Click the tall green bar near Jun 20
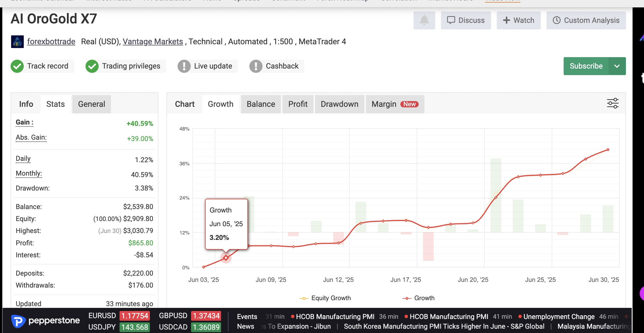 [x=496, y=195]
